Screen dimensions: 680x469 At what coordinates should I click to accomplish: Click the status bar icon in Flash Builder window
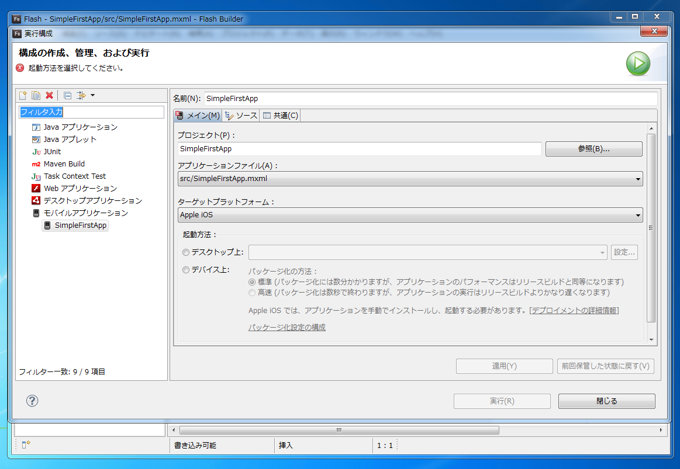26,445
